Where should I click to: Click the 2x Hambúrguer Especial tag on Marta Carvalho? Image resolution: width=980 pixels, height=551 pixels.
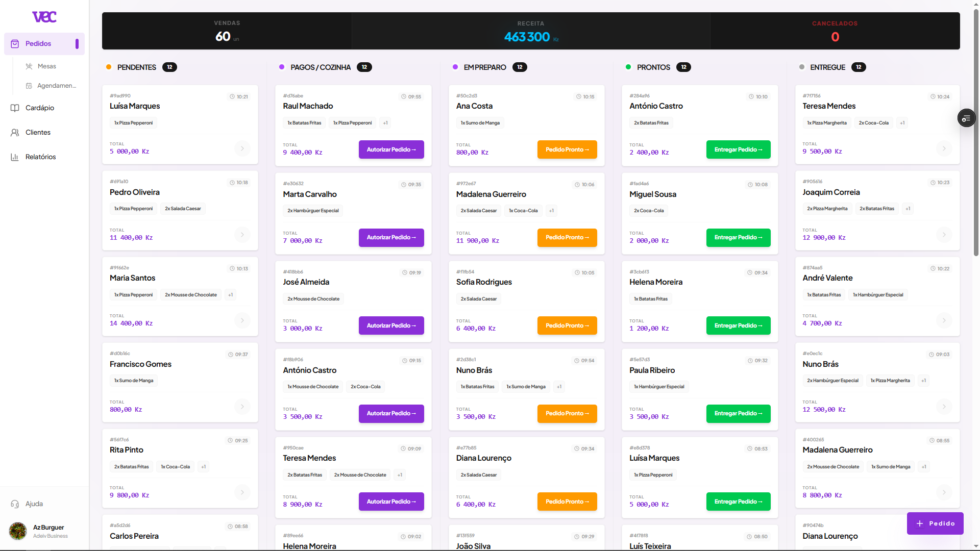click(x=313, y=211)
